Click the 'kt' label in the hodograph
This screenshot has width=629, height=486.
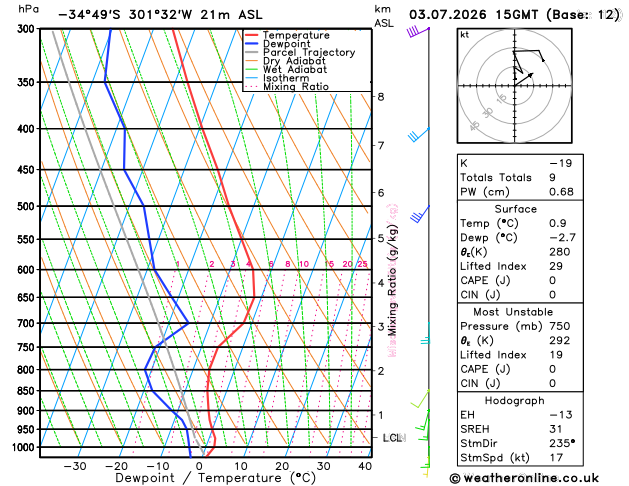(465, 35)
